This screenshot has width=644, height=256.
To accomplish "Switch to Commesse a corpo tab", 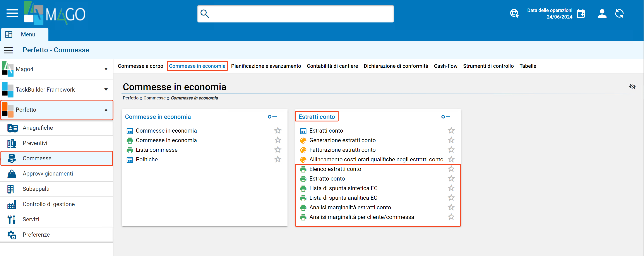I will click(x=140, y=66).
